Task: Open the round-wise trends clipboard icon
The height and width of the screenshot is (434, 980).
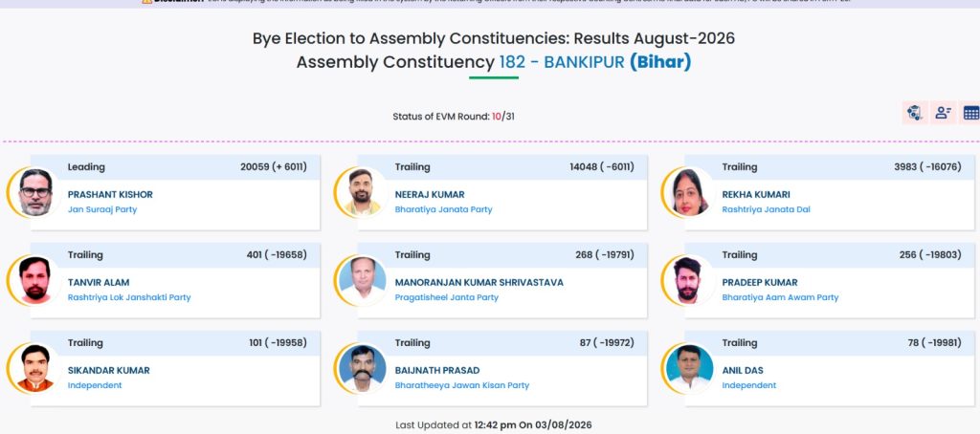Action: coord(914,113)
